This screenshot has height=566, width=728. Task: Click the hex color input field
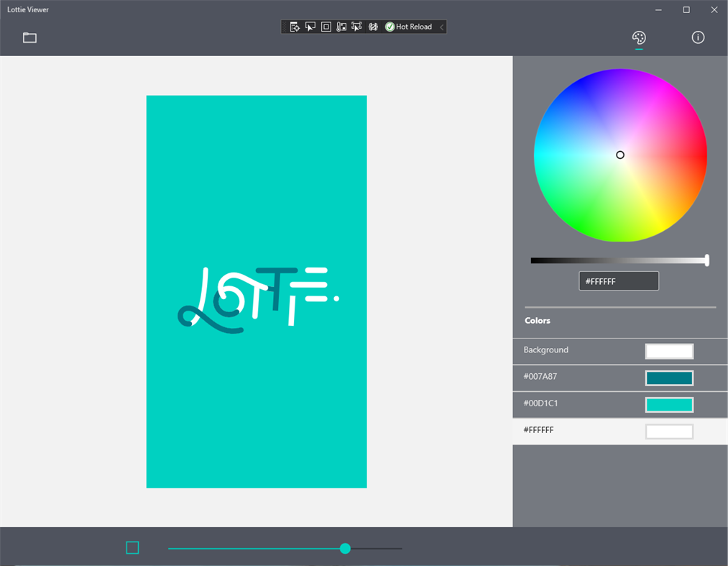click(619, 281)
